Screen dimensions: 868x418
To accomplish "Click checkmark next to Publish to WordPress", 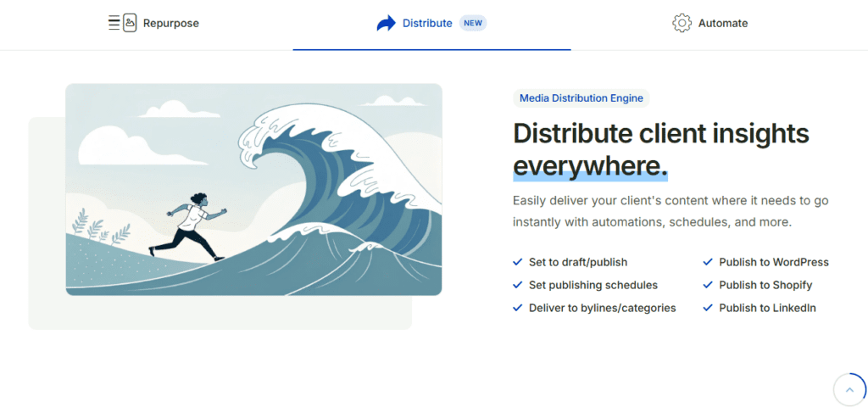I will tap(708, 263).
